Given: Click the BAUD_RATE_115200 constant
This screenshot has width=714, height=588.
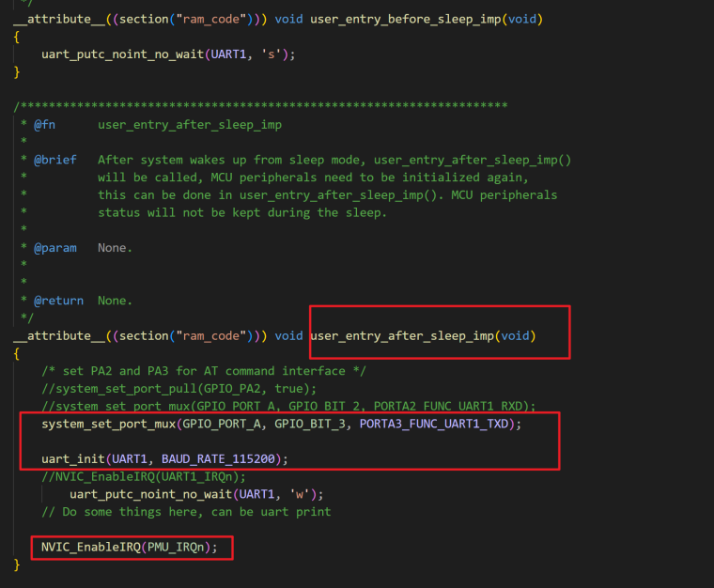Looking at the screenshot, I should click(x=220, y=458).
